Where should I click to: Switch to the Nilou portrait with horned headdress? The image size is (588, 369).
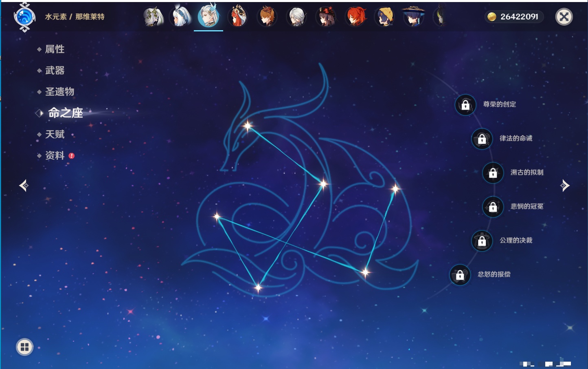pos(238,17)
